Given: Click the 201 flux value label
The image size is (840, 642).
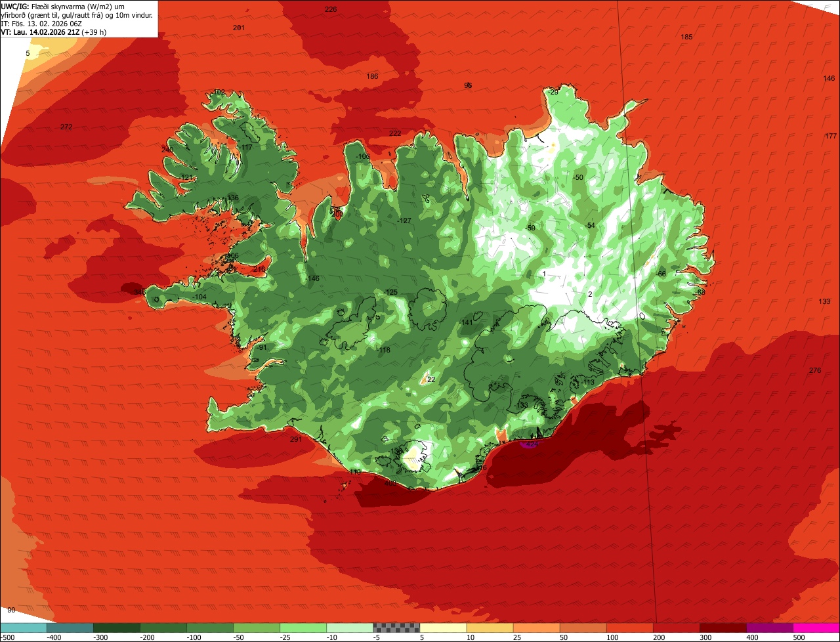Looking at the screenshot, I should coord(239,28).
